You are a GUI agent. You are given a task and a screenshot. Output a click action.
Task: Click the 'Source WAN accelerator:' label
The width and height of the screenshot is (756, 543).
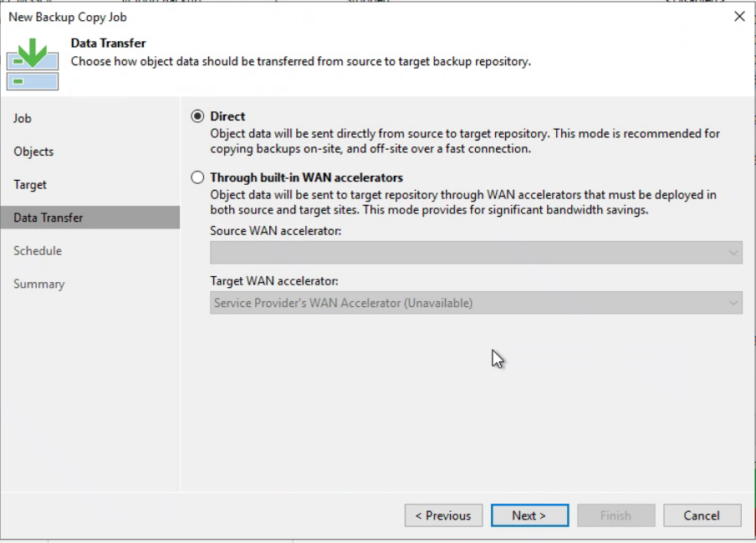point(275,231)
